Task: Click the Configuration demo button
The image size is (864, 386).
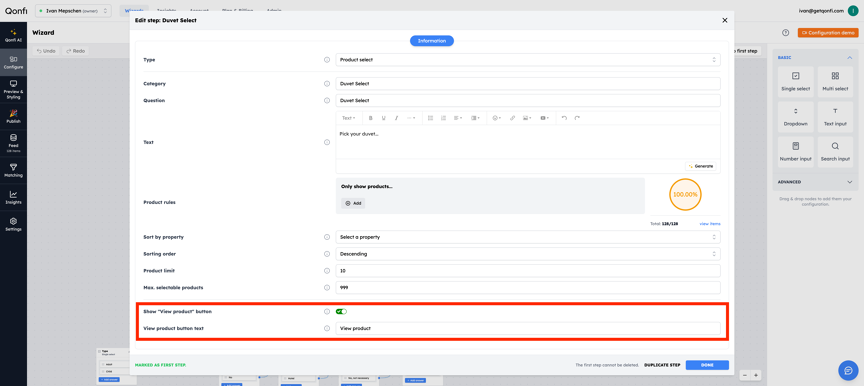Action: (x=828, y=33)
